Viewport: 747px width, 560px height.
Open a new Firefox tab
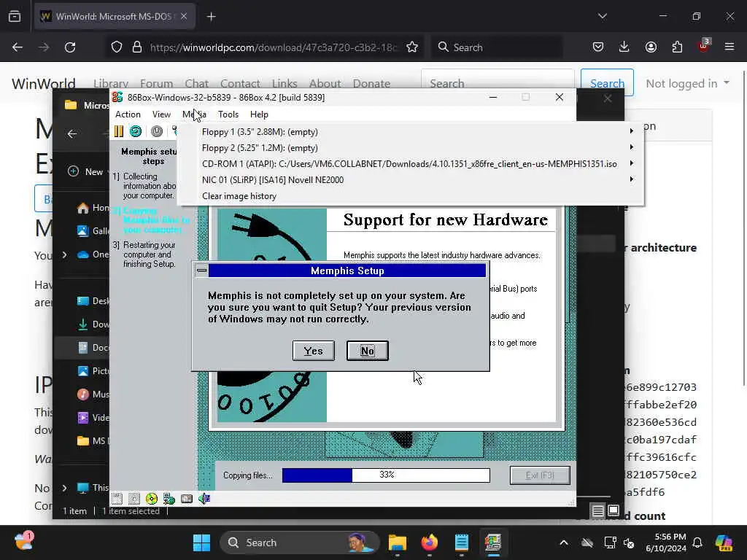(211, 17)
